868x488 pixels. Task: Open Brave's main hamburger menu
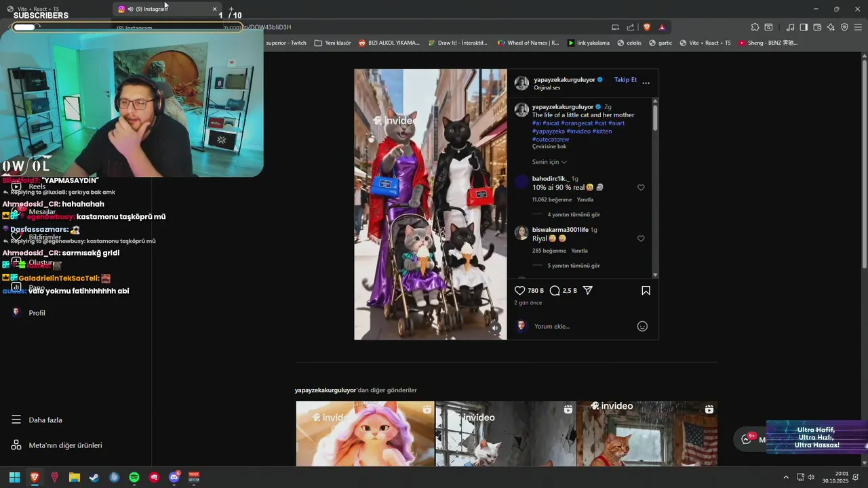point(858,27)
